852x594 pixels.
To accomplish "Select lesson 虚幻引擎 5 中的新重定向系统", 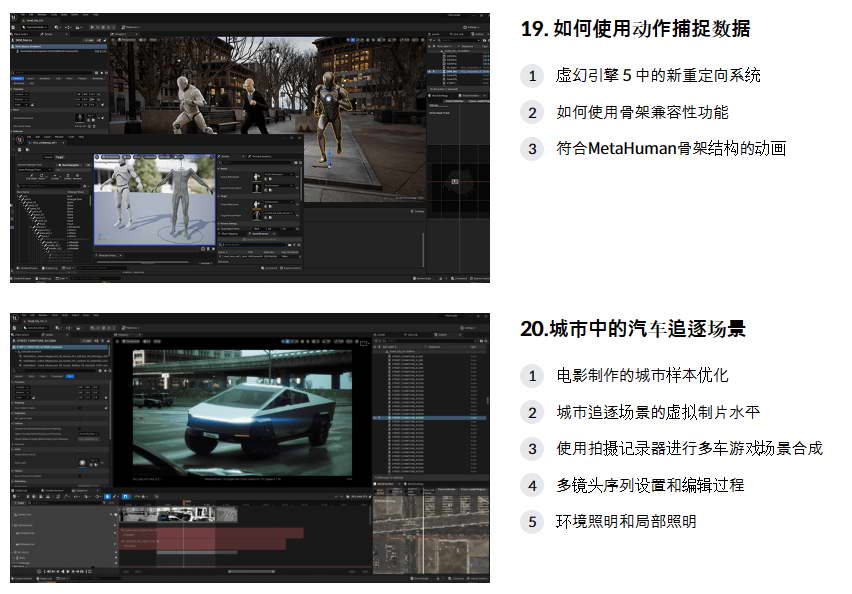I will [658, 75].
